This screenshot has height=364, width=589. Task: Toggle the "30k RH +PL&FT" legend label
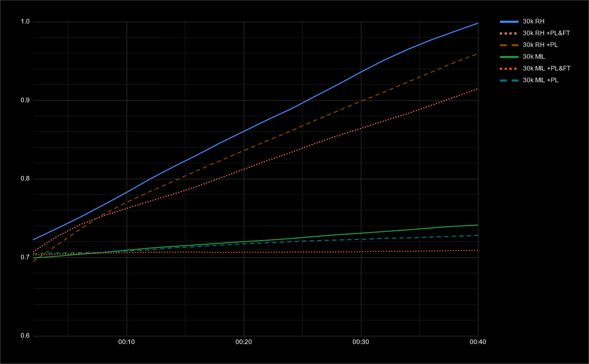tap(546, 33)
